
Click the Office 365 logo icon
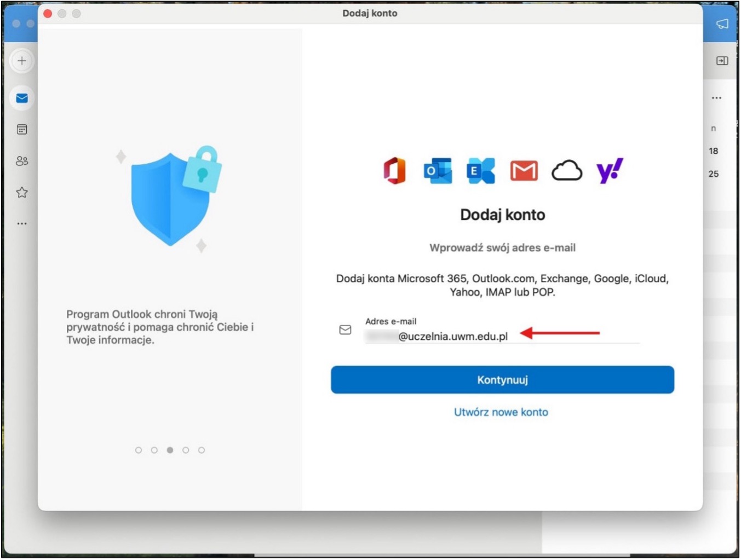[x=394, y=170]
